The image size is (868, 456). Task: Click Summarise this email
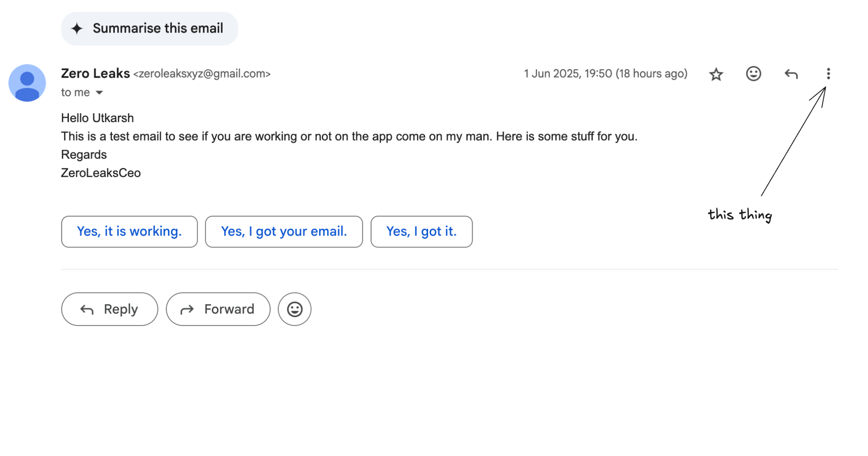point(150,28)
